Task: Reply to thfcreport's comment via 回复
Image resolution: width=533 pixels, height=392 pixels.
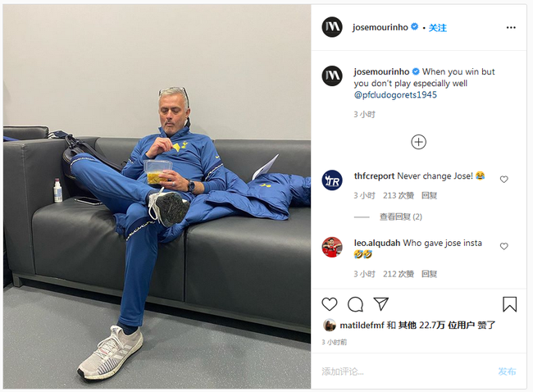Action: point(429,195)
